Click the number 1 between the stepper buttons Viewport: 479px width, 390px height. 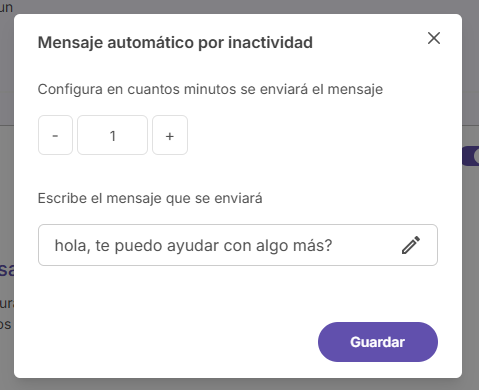click(113, 136)
